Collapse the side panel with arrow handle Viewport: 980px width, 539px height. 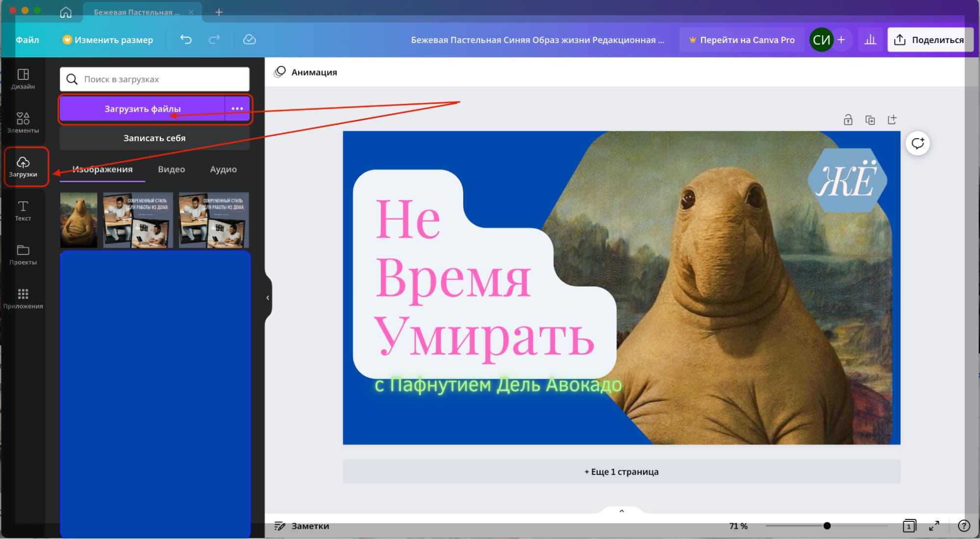(x=268, y=297)
